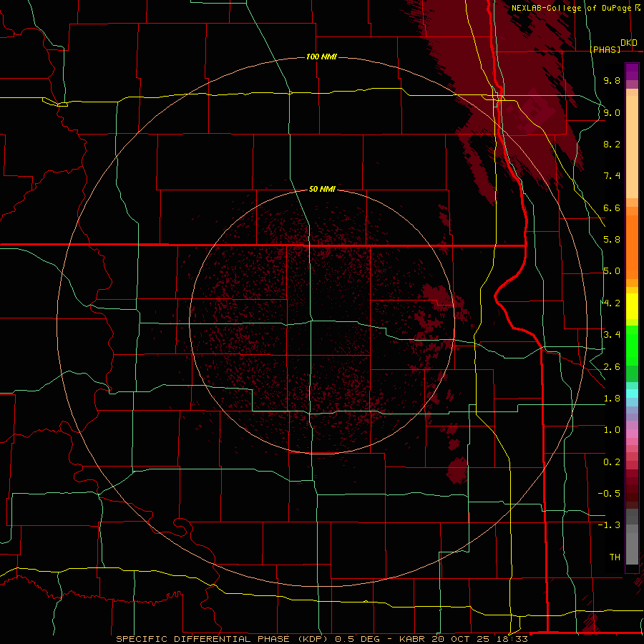Click the 6.6 scale value

tap(612, 208)
